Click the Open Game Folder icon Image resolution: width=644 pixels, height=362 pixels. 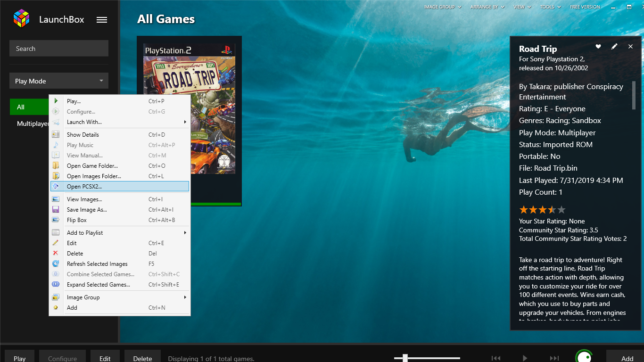click(x=56, y=165)
